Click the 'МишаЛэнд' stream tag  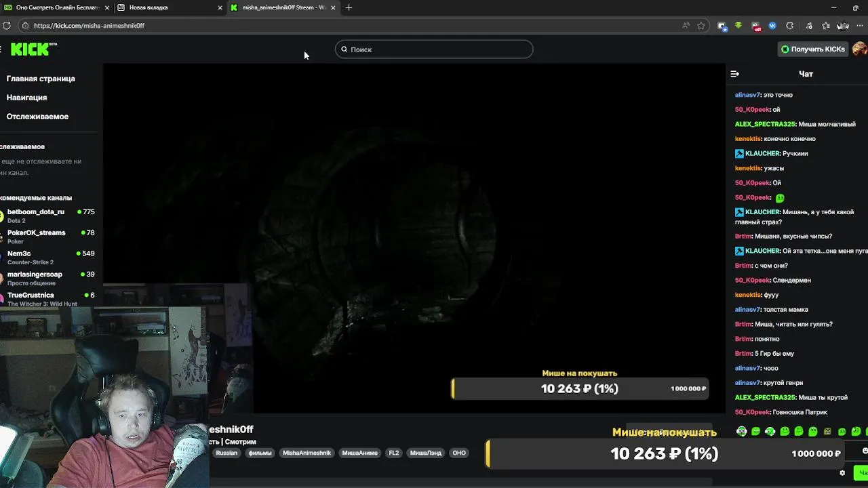coord(425,453)
